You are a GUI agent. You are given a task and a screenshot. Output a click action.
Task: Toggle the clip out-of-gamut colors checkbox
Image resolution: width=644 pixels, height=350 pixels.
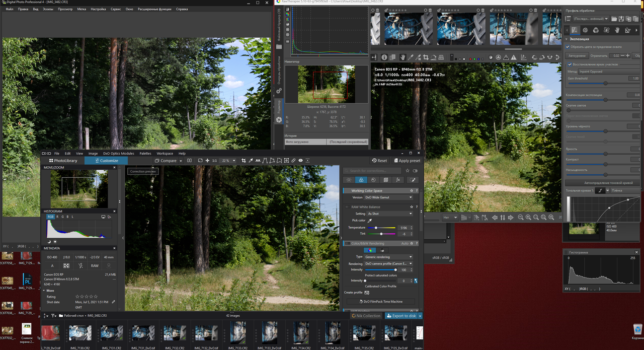pos(568,47)
